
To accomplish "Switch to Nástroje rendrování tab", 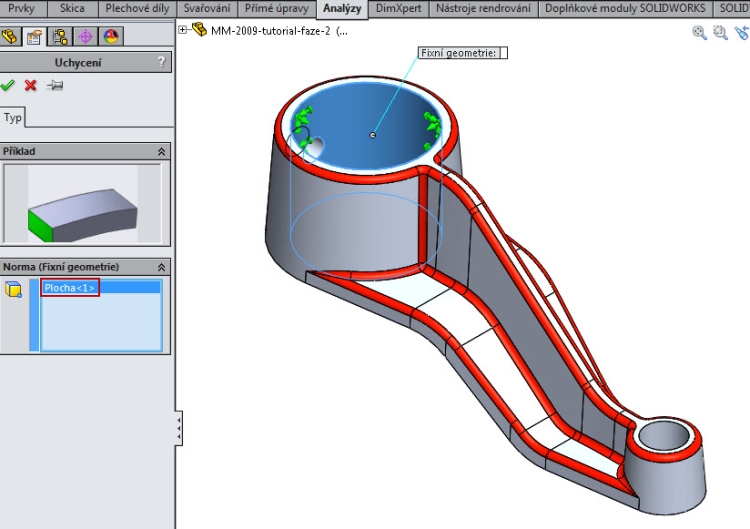I will 483,8.
